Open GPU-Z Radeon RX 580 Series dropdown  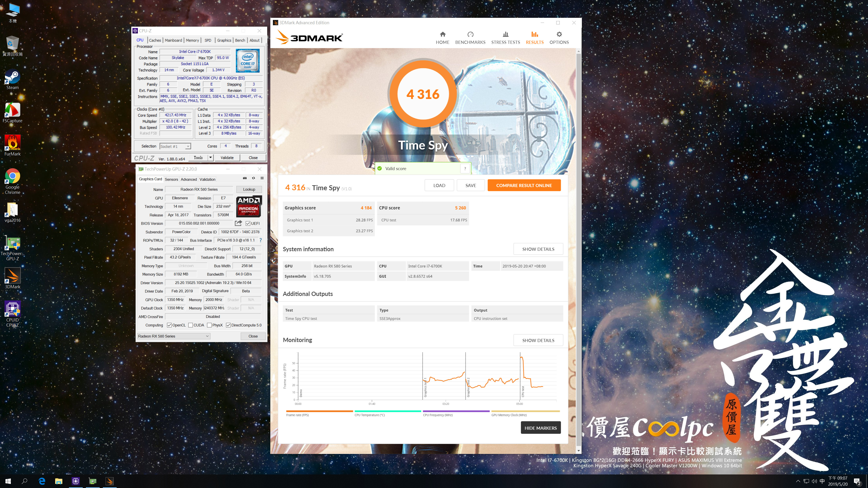pyautogui.click(x=174, y=336)
